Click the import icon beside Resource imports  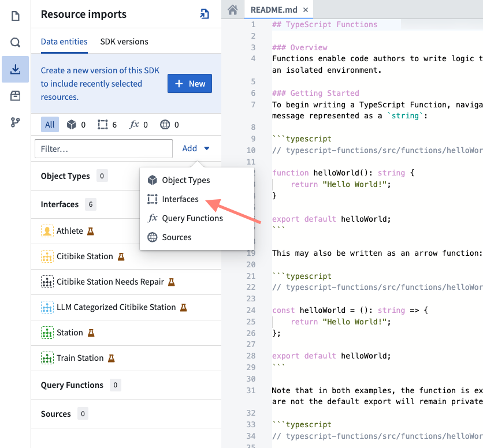tap(205, 14)
